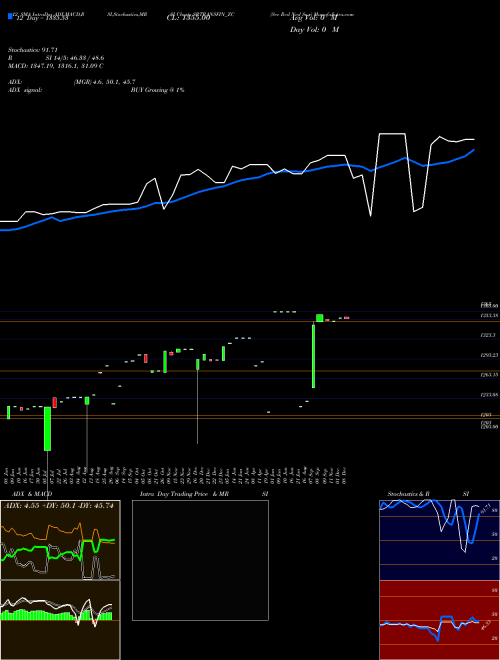Open the blue Stochastics chart panel
This screenshot has height=660, width=500.
tap(439, 540)
